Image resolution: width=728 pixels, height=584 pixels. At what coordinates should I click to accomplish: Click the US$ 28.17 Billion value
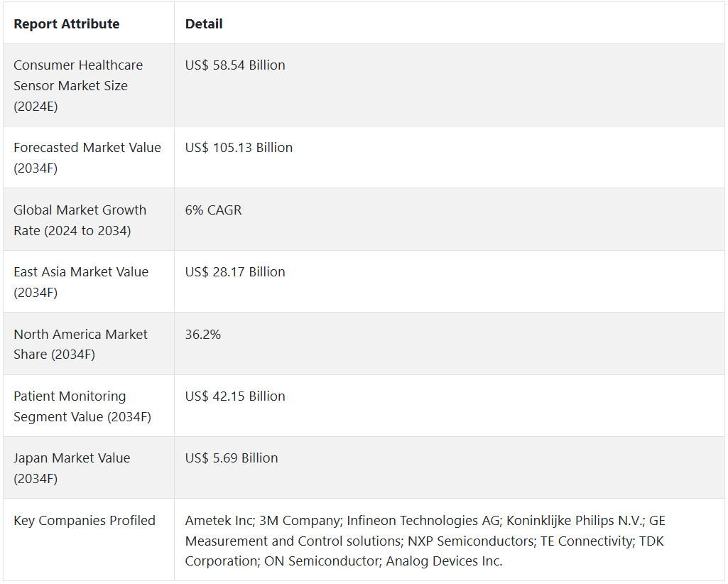(235, 272)
